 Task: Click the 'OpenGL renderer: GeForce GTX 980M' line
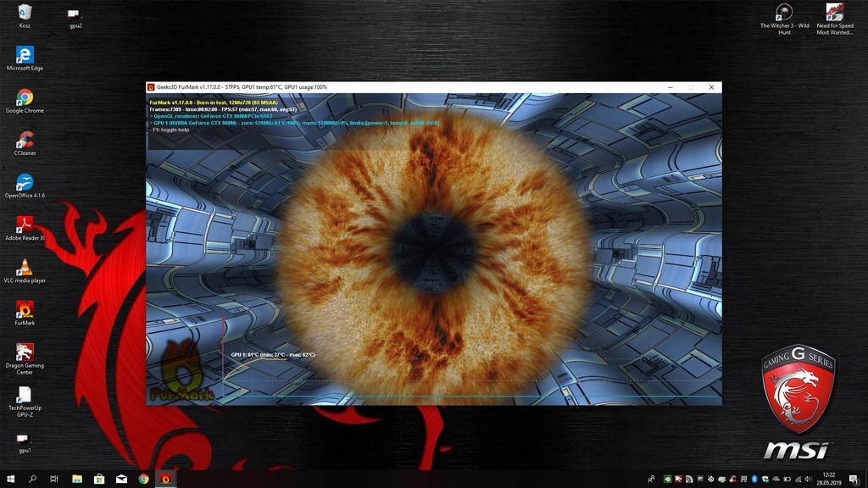pos(211,116)
